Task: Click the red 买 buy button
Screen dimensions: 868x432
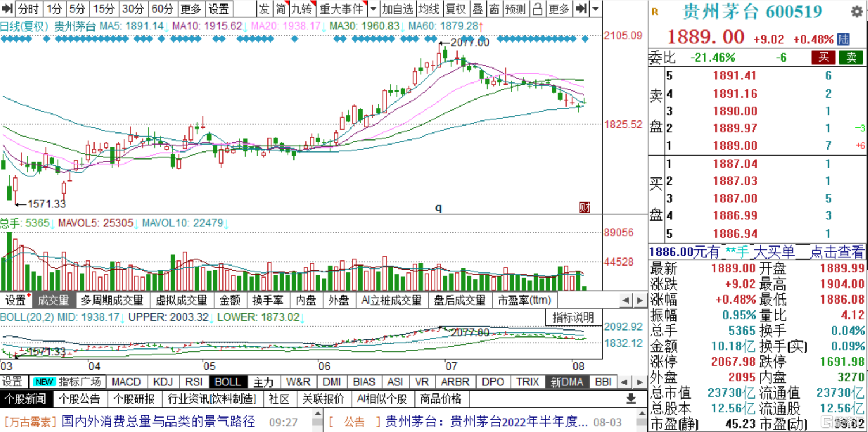Action: [x=823, y=57]
